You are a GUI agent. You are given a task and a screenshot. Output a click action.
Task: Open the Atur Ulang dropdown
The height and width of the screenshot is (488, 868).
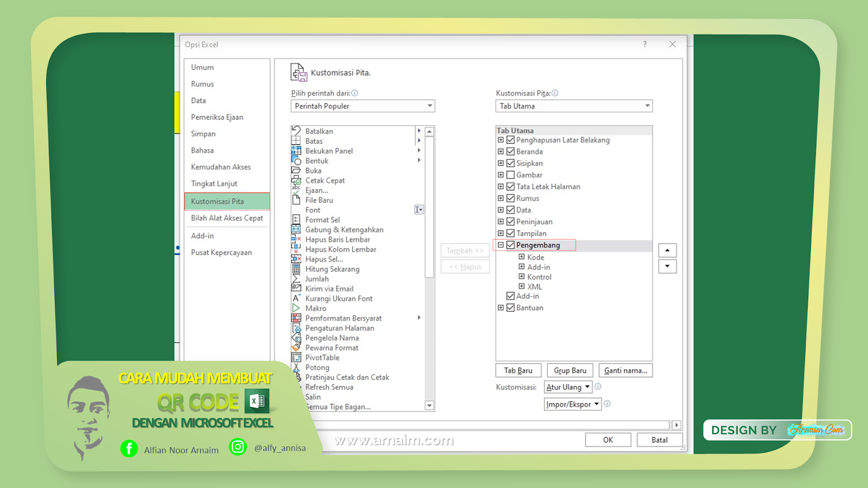[x=568, y=387]
